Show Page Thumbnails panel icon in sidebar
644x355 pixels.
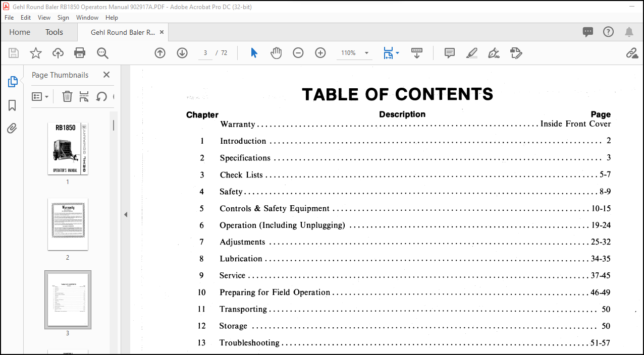pyautogui.click(x=13, y=82)
